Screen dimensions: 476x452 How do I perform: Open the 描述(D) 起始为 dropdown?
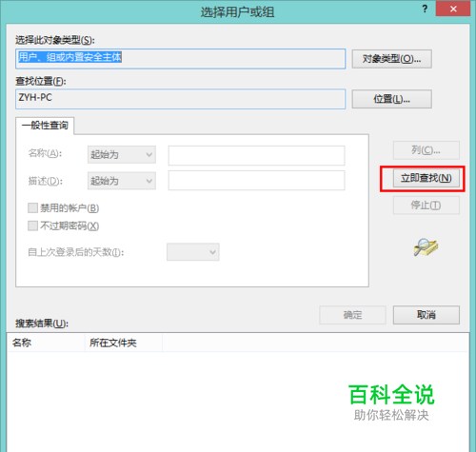122,181
